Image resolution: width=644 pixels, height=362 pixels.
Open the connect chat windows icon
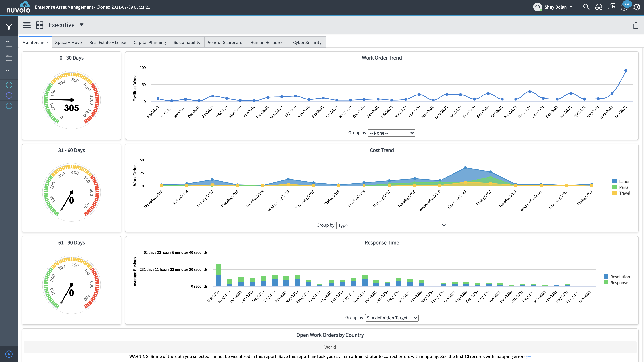611,7
